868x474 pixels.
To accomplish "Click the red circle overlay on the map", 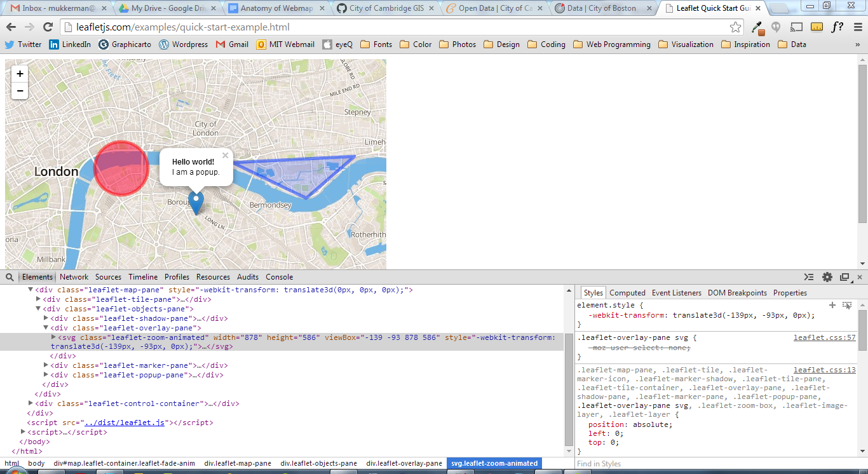I will [121, 168].
